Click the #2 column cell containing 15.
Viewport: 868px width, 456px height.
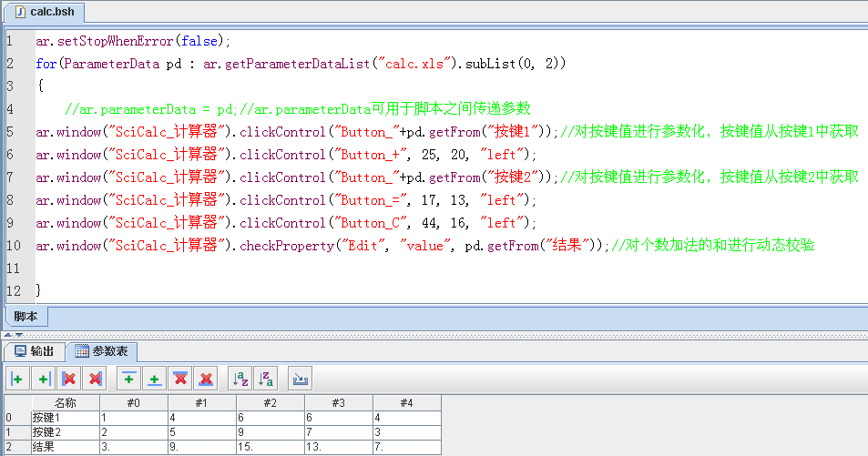click(x=270, y=447)
